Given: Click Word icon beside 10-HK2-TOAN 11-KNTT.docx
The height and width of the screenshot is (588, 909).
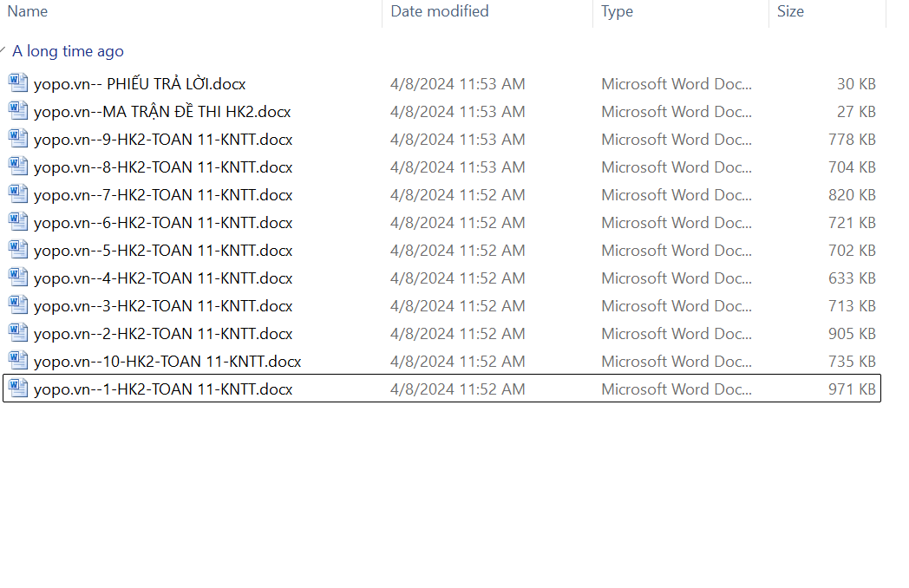Looking at the screenshot, I should coord(18,361).
